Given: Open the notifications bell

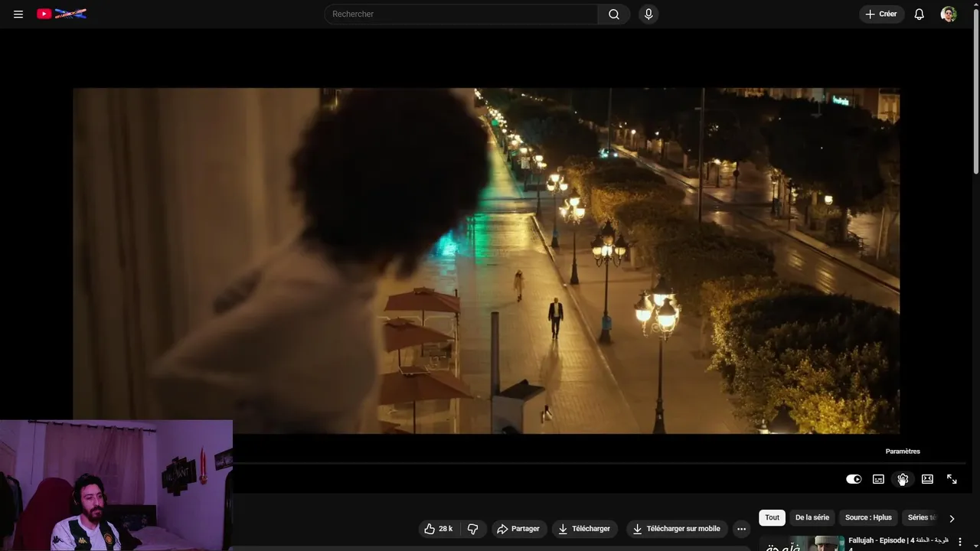Looking at the screenshot, I should pyautogui.click(x=920, y=14).
